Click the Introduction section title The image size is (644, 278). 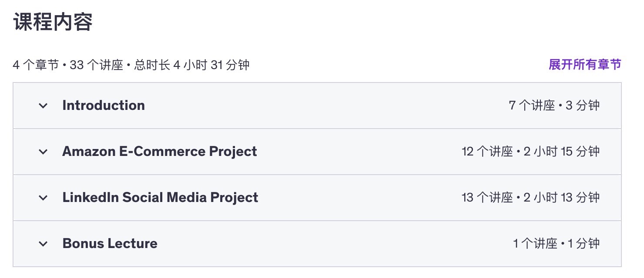(x=104, y=106)
